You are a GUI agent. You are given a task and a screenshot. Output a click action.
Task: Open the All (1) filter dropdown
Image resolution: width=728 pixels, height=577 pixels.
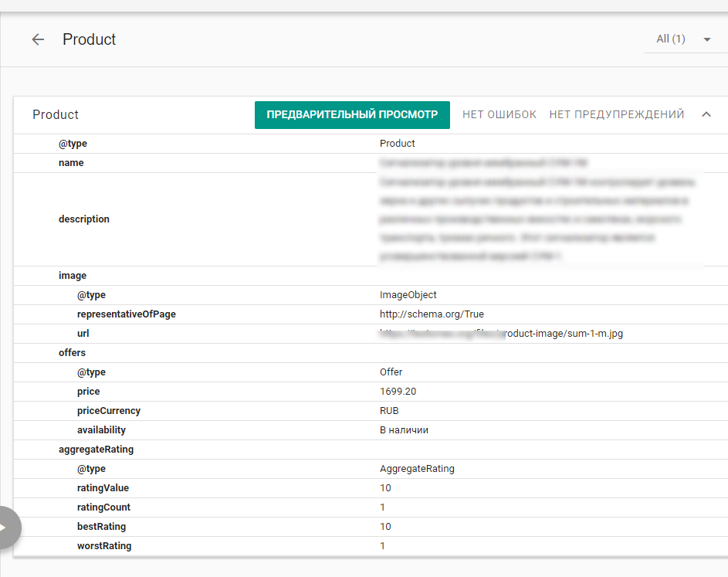682,39
